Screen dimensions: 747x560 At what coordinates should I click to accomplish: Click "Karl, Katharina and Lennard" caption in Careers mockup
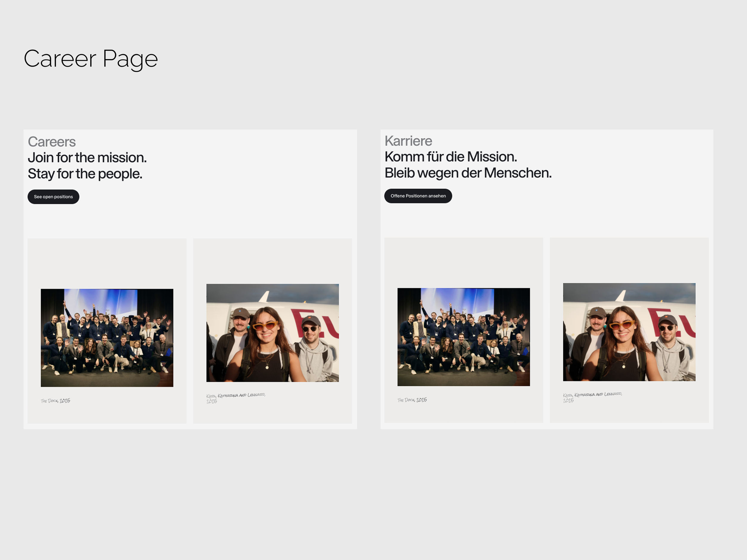[x=236, y=395]
